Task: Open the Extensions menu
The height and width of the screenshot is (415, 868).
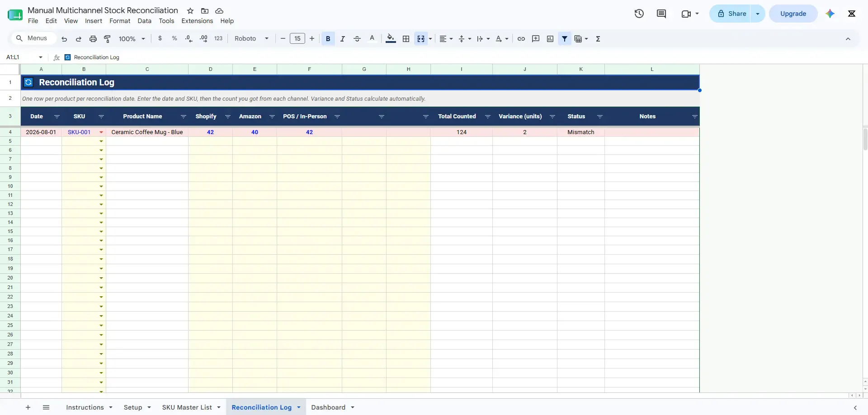Action: click(x=197, y=21)
